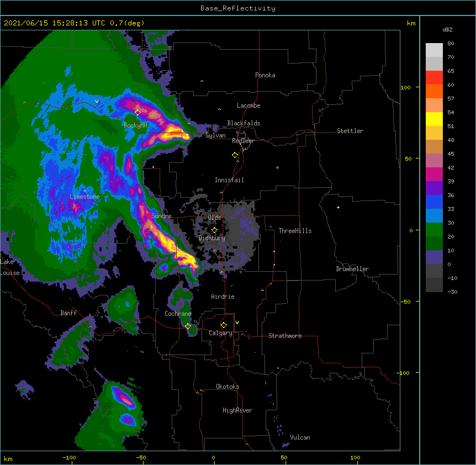
Task: Click the RockyMH map label
Action: pyautogui.click(x=135, y=125)
